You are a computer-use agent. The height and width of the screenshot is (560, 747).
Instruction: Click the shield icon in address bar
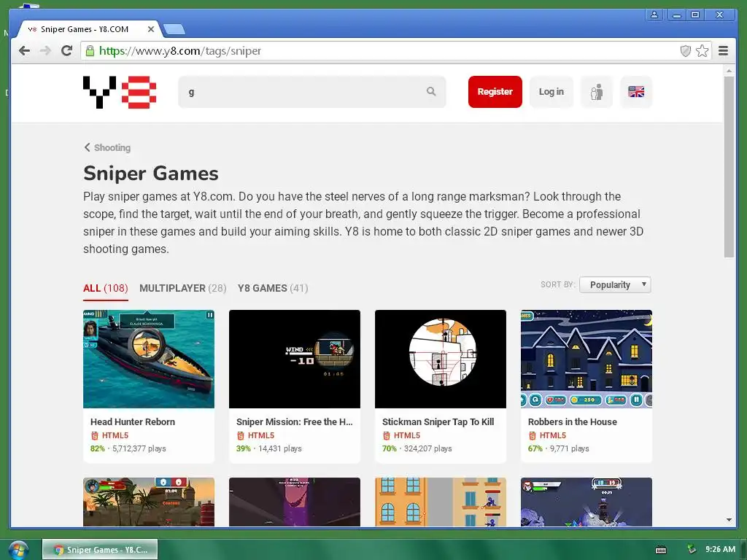point(685,51)
